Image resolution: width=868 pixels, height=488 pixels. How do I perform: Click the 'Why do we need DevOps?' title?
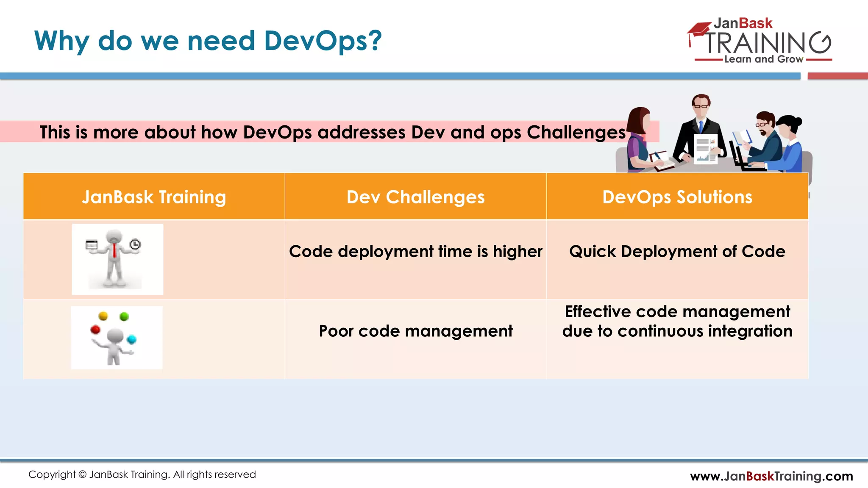[208, 41]
